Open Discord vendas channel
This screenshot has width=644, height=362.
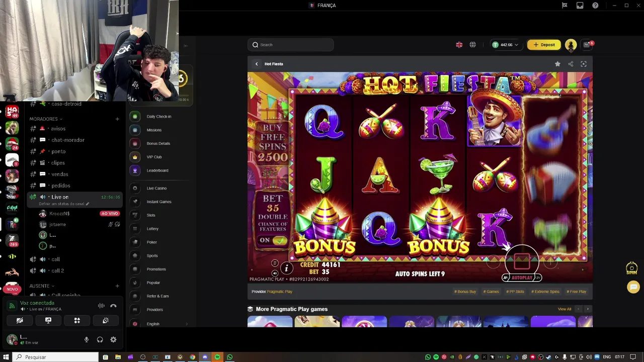(73, 174)
